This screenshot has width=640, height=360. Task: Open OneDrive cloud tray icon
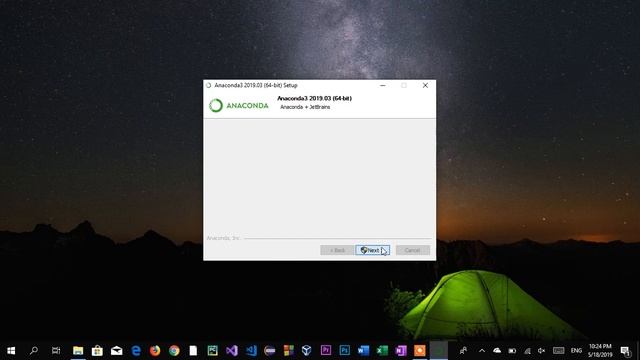[x=497, y=350]
